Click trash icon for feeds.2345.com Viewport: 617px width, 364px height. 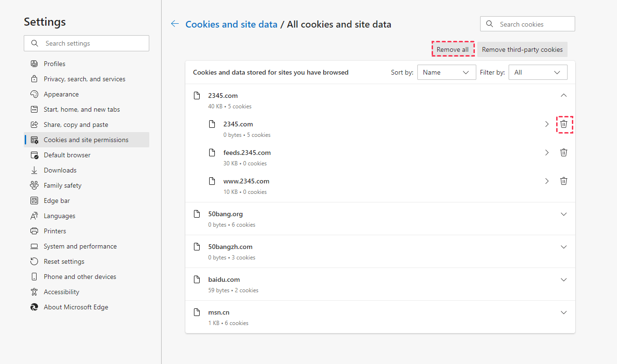pyautogui.click(x=564, y=153)
